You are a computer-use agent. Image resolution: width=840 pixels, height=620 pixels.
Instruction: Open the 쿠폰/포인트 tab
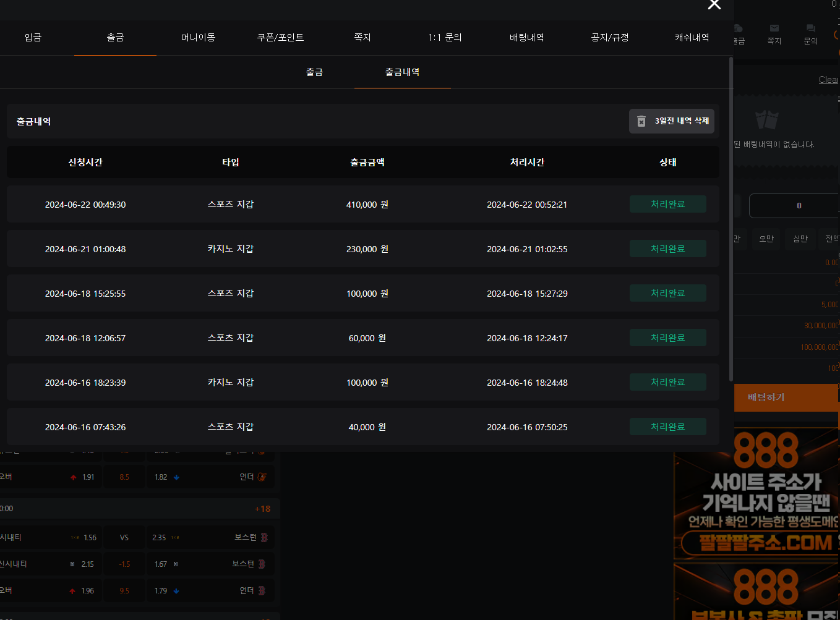(x=280, y=38)
